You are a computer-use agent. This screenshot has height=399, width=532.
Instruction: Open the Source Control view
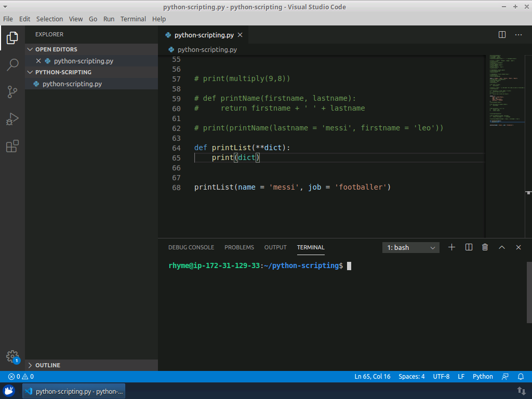pos(12,92)
